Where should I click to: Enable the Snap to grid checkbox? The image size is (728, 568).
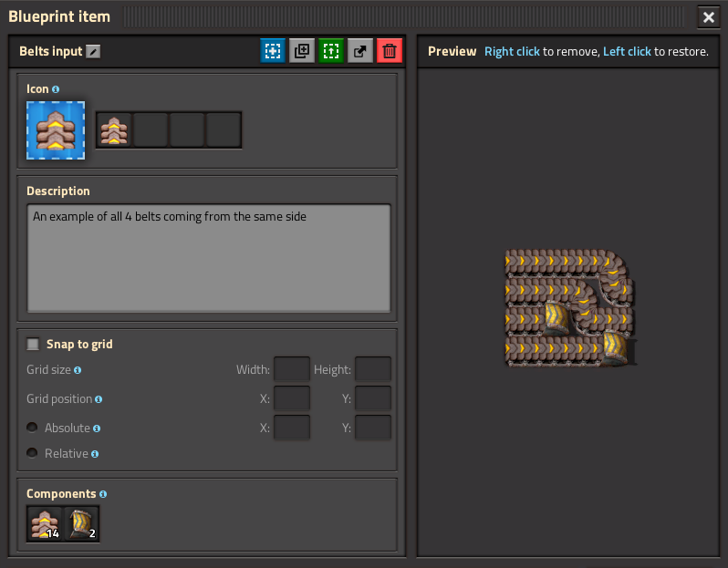tap(33, 345)
